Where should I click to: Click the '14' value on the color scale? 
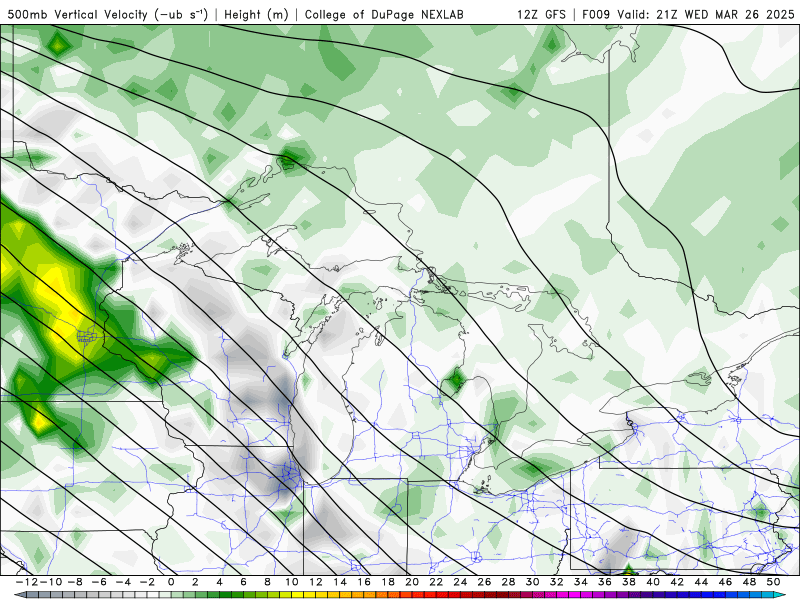pyautogui.click(x=340, y=582)
